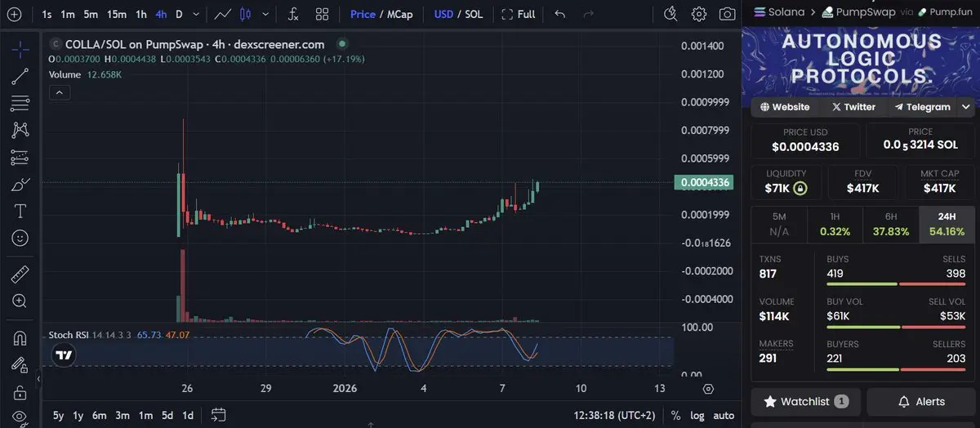Toggle auto scale mode
Viewport: 980px width, 428px height.
click(724, 415)
